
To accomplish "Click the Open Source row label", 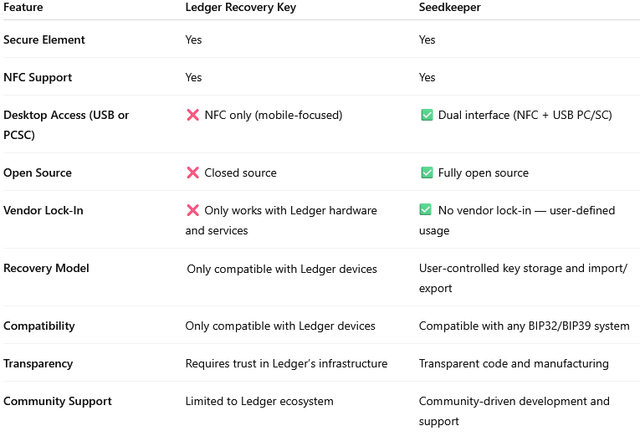I will 38,173.
